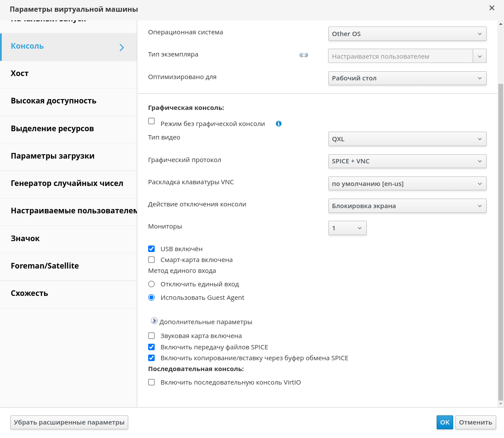Enable Смарт-карта включена checkbox

pos(152,260)
